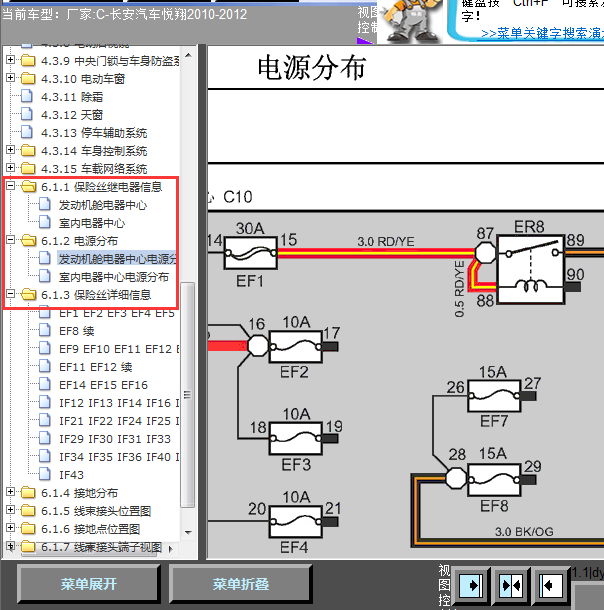The image size is (604, 610).
Task: Open the EF8 续 page
Action: pyautogui.click(x=77, y=331)
